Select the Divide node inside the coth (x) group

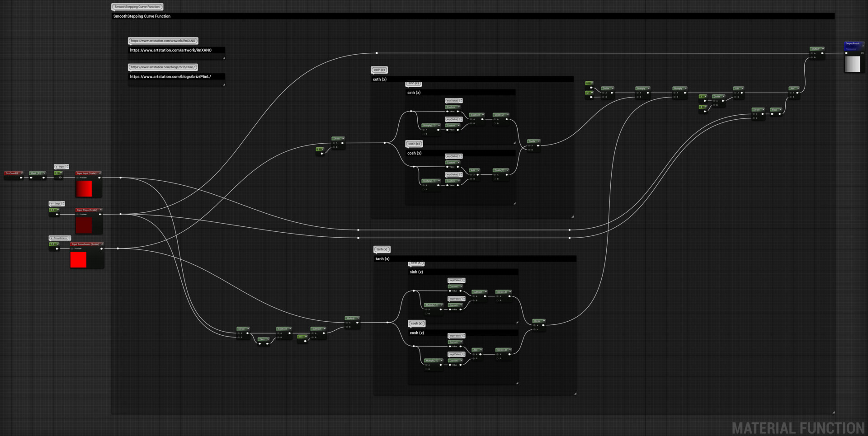tap(533, 141)
